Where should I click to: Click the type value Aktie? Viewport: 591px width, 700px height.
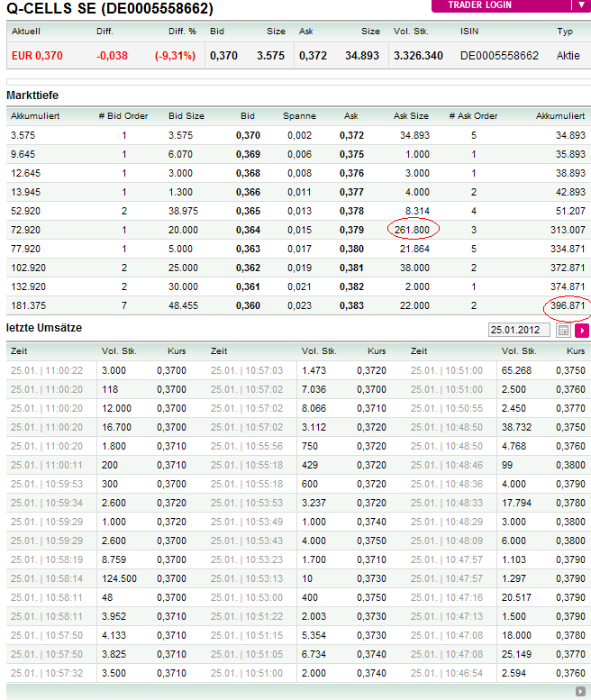pos(568,56)
